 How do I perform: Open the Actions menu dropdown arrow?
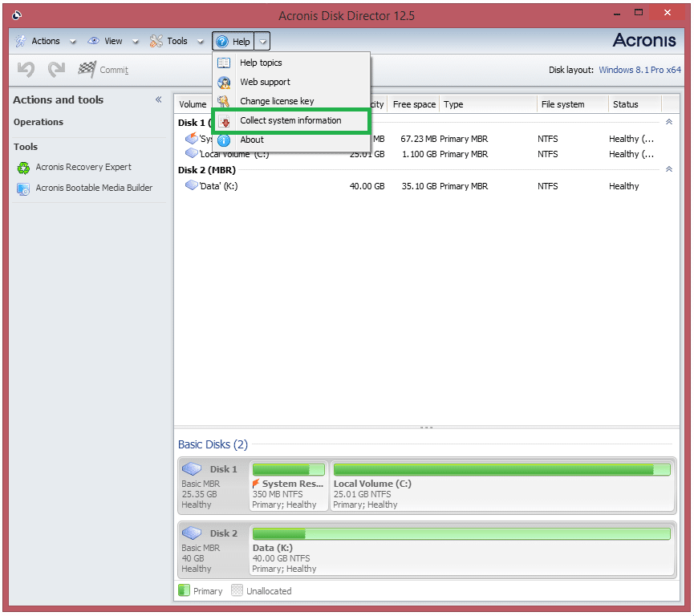(x=72, y=42)
